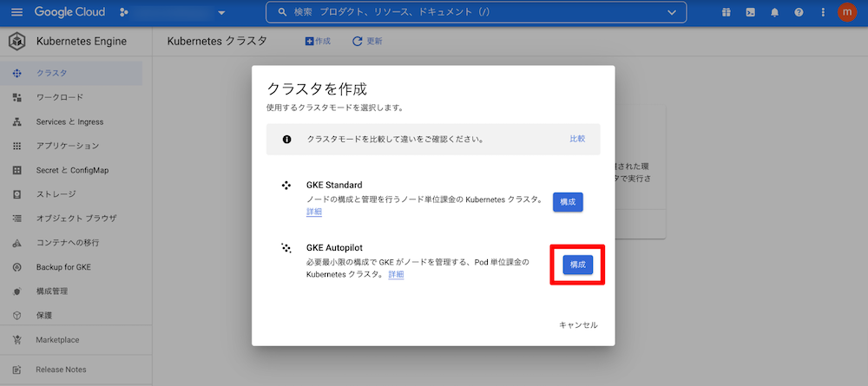Image resolution: width=868 pixels, height=386 pixels.
Task: Open the project selector dropdown arrow
Action: coord(222,12)
